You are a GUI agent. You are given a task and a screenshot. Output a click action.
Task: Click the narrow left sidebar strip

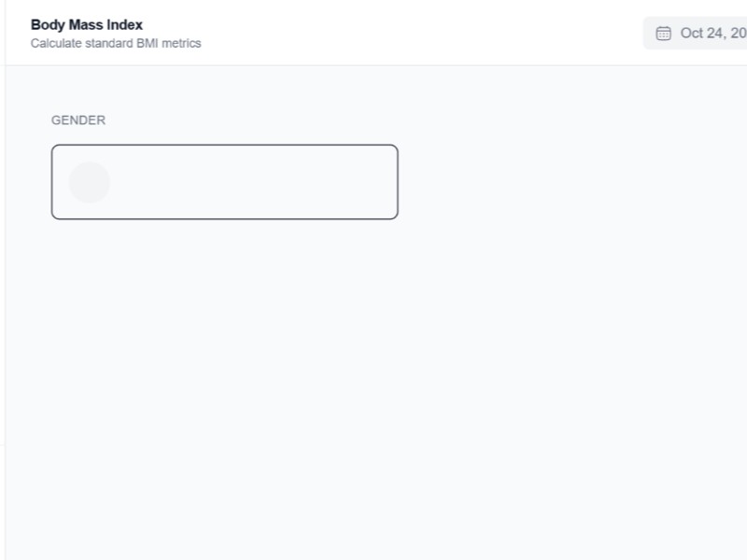(x=2, y=280)
